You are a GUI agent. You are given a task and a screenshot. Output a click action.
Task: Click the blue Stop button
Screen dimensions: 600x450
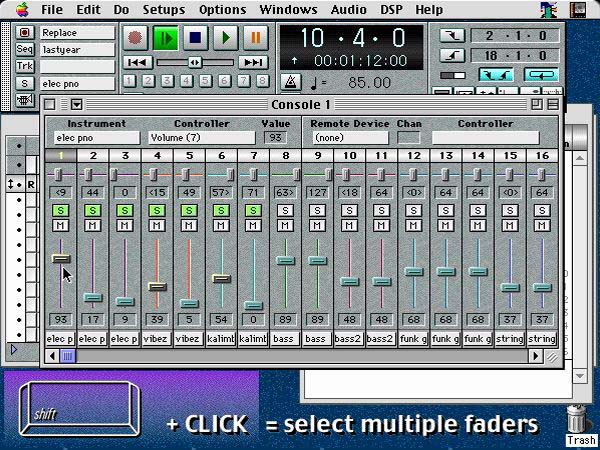click(x=197, y=38)
